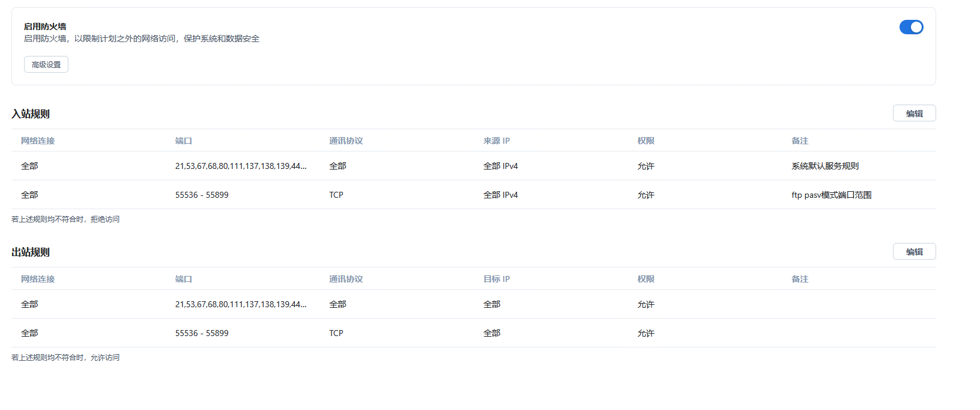Select the ftp pasv模式端口范围 remark cell
980x410 pixels.
pos(831,195)
